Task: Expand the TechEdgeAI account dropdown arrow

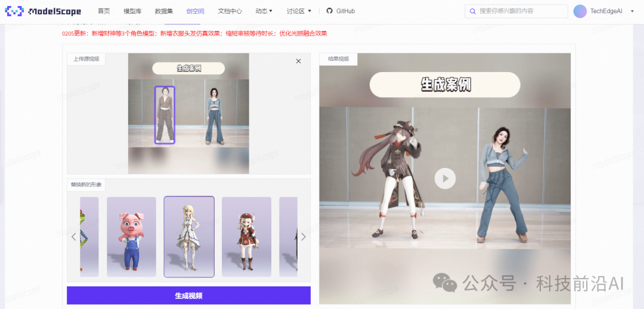Action: 632,11
